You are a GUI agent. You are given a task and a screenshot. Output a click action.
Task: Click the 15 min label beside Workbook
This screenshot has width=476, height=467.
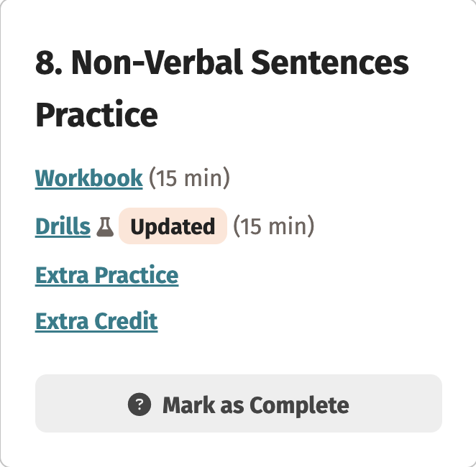pos(189,178)
